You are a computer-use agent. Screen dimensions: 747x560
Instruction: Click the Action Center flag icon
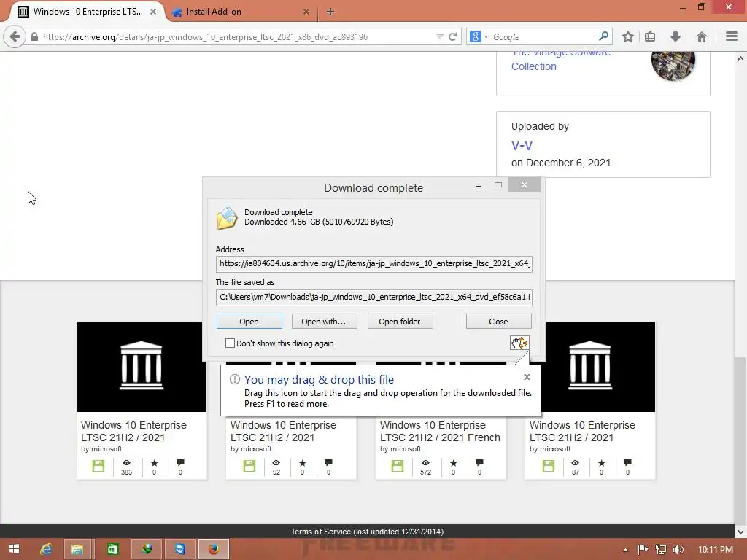[643, 550]
